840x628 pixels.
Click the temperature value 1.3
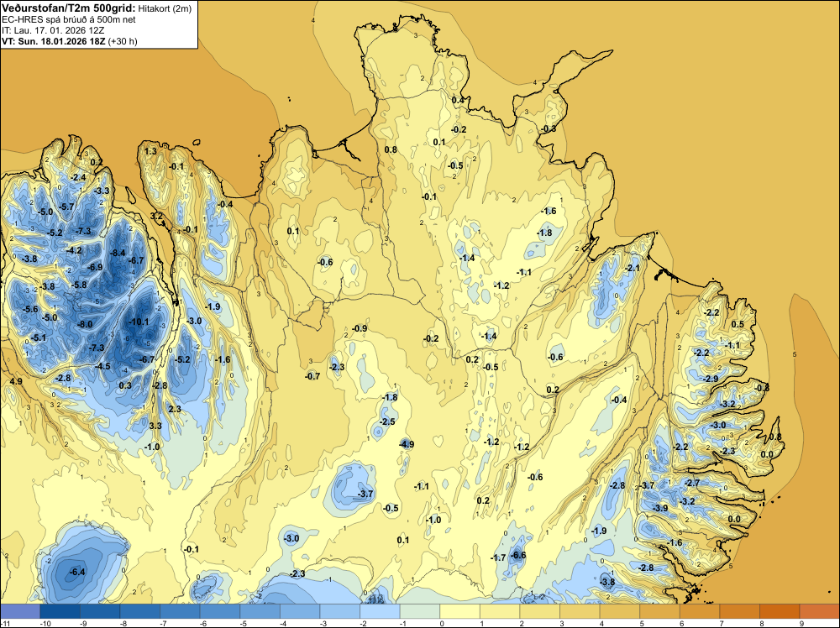coord(151,151)
